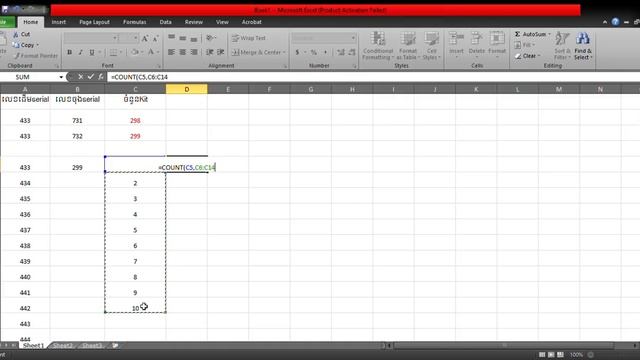The height and width of the screenshot is (360, 640).
Task: Apply cell borders using the Borders icon
Action: (113, 52)
